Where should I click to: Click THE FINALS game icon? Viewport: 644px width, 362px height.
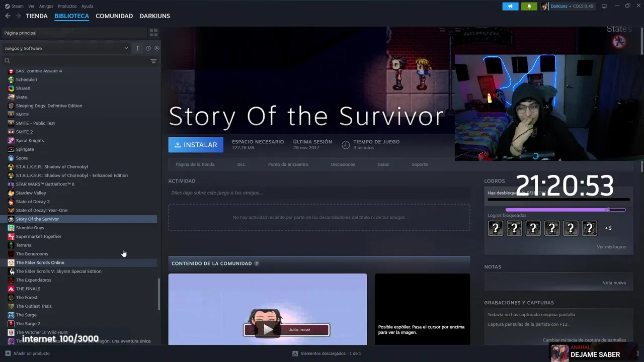(11, 289)
